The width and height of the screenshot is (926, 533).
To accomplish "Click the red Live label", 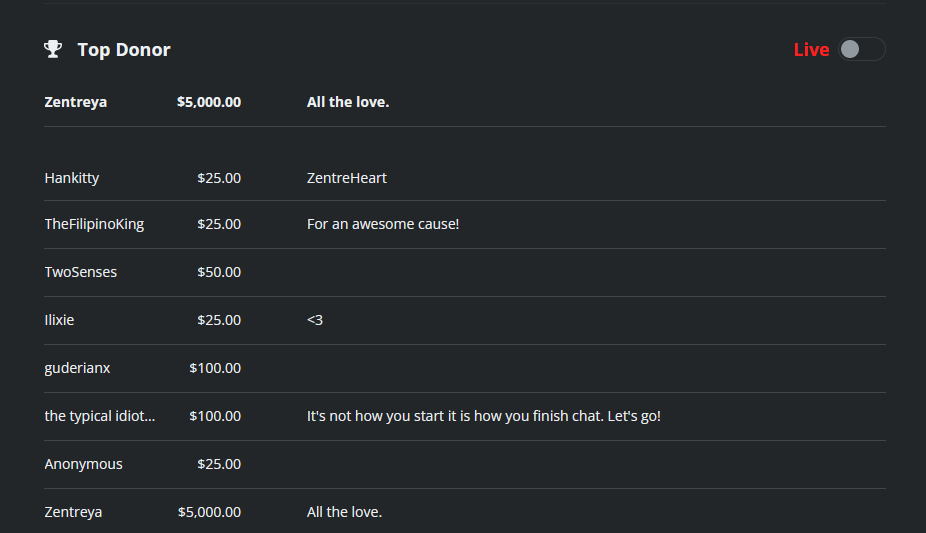I will pos(811,50).
